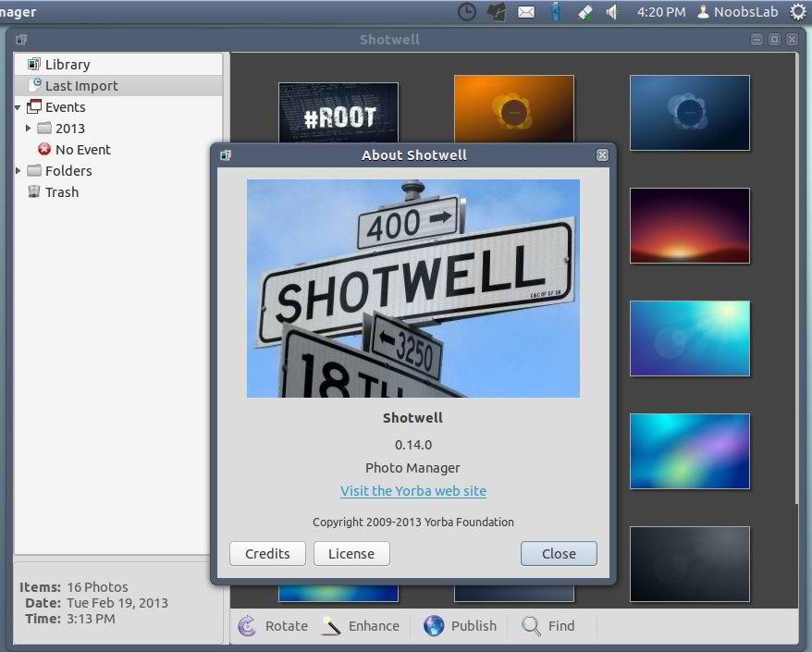Expand the Folders tree node
Screen dimensions: 812x652
point(18,170)
